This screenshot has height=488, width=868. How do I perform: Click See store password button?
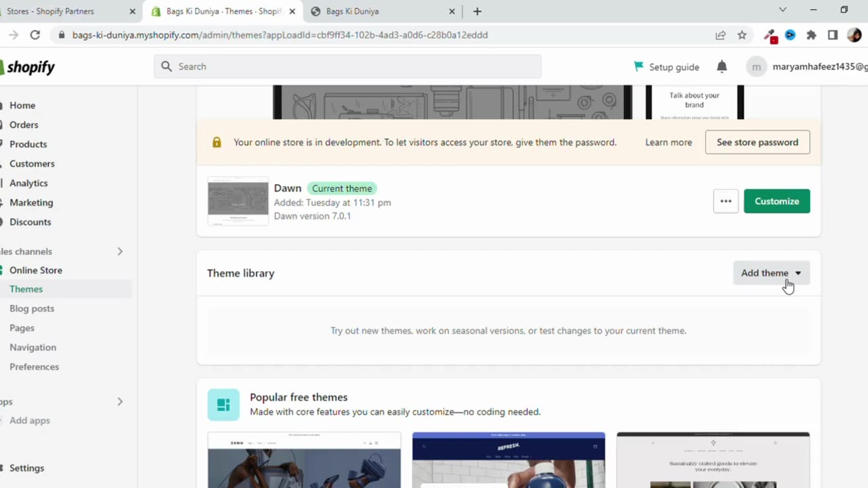[757, 142]
